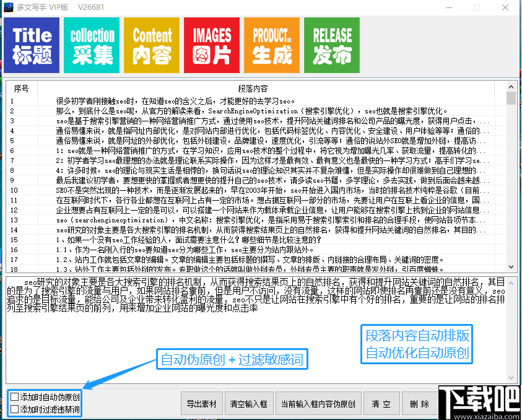
Task: Click inside the paragraph text editing box
Action: click(256, 330)
